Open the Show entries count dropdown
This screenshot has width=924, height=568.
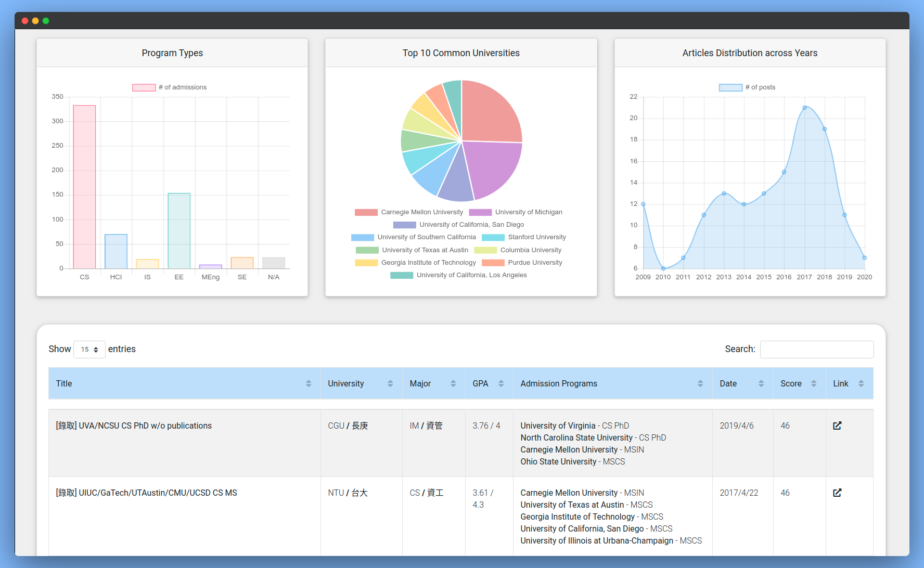coord(89,350)
